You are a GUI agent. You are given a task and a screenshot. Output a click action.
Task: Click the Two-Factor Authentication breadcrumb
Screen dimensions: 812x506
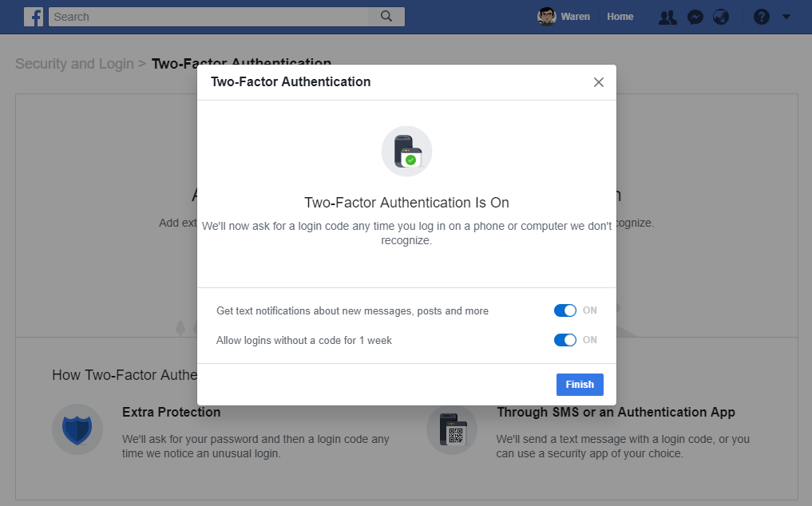[240, 63]
